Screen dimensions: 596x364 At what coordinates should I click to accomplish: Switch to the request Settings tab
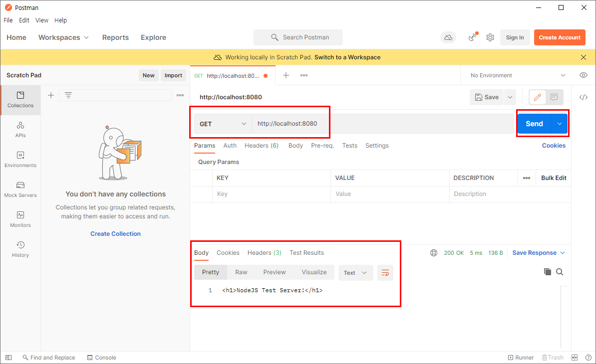377,146
